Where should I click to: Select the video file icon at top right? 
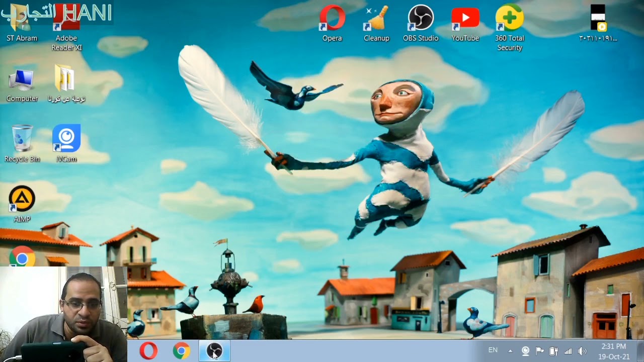[x=598, y=24]
